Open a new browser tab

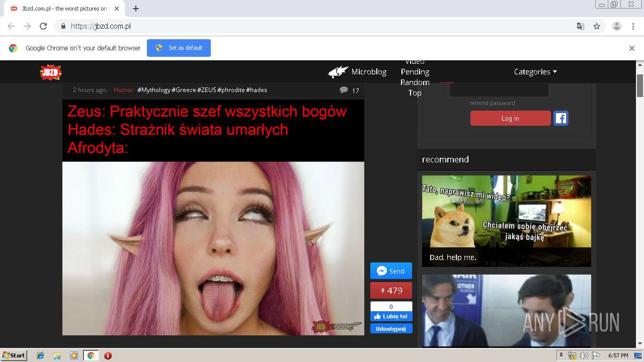click(135, 9)
